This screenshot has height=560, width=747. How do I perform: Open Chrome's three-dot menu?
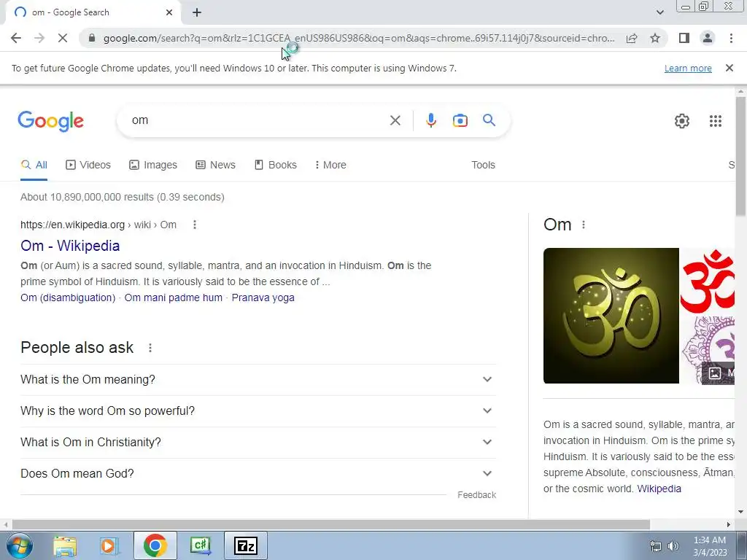pos(731,38)
